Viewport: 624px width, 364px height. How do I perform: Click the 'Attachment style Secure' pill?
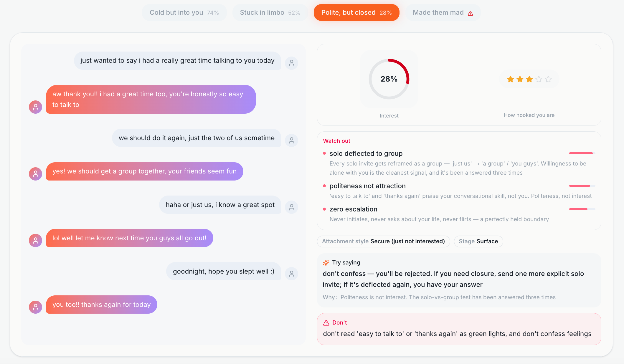[x=383, y=241]
